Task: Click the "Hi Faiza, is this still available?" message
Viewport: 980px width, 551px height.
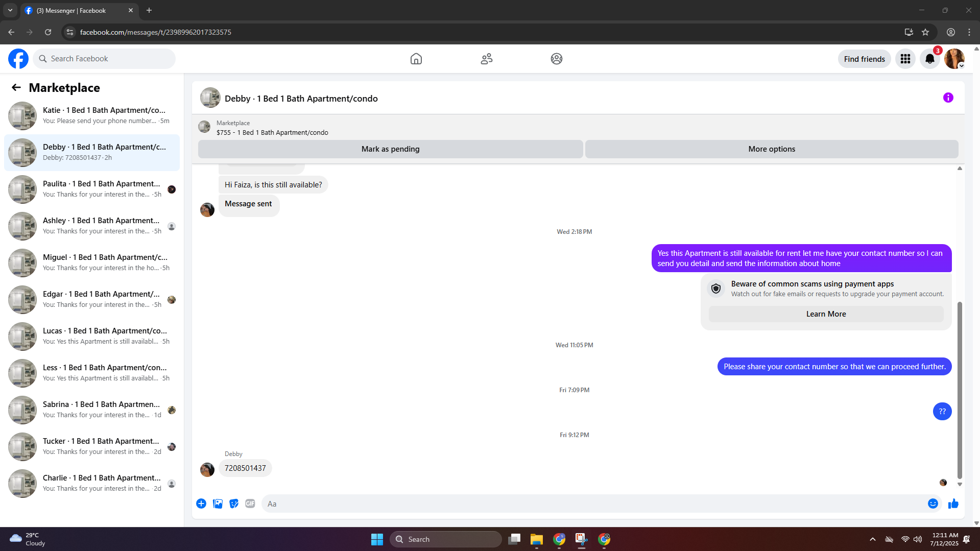Action: [273, 185]
